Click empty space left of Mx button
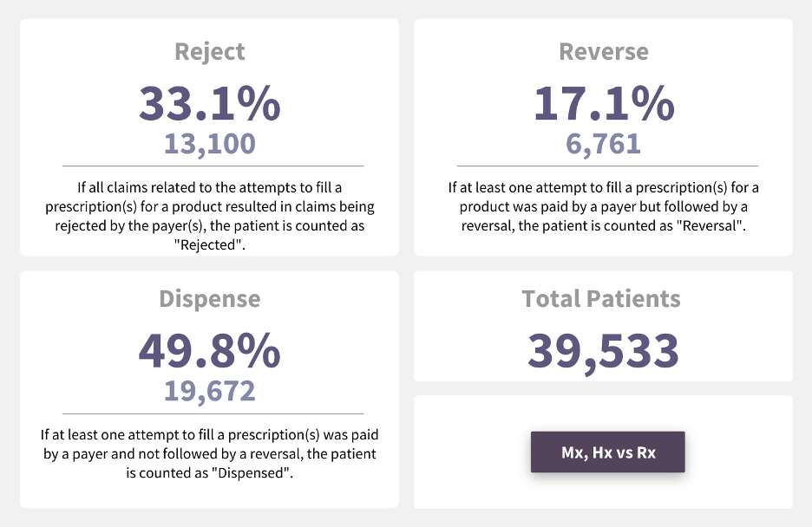This screenshot has width=812, height=527. click(x=473, y=452)
